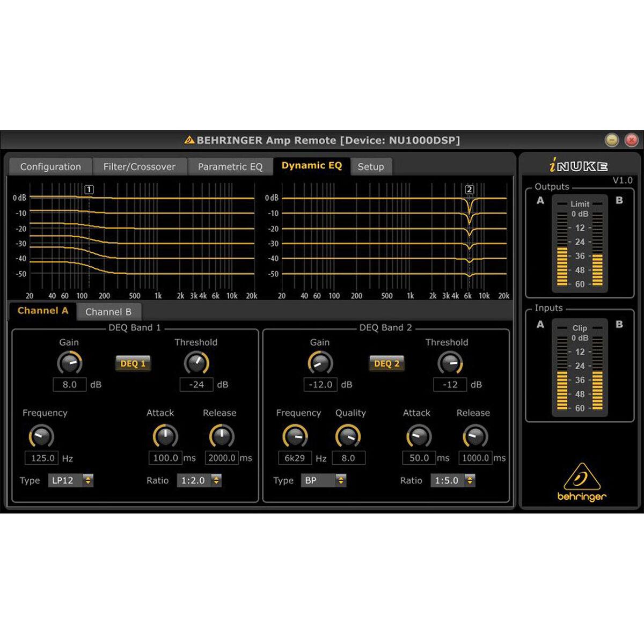Click the DEQ Band 2 Threshold knob
This screenshot has width=644, height=644.
450,363
